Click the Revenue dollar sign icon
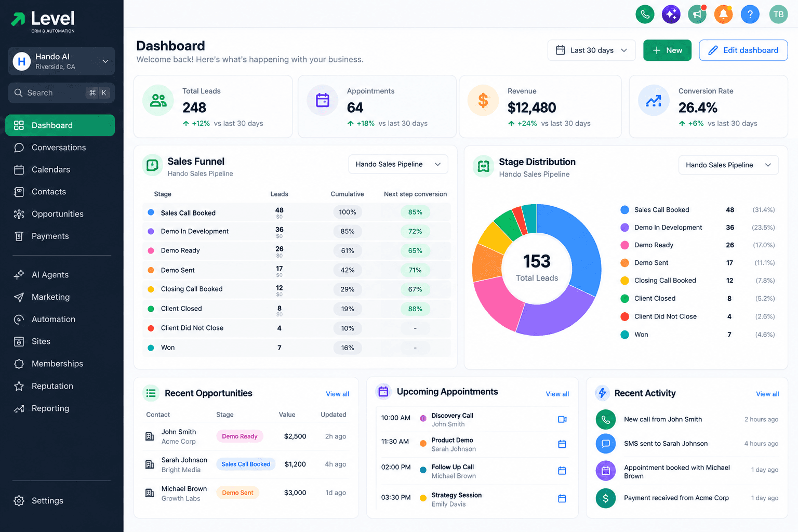Viewport: 798px width, 532px height. tap(483, 100)
